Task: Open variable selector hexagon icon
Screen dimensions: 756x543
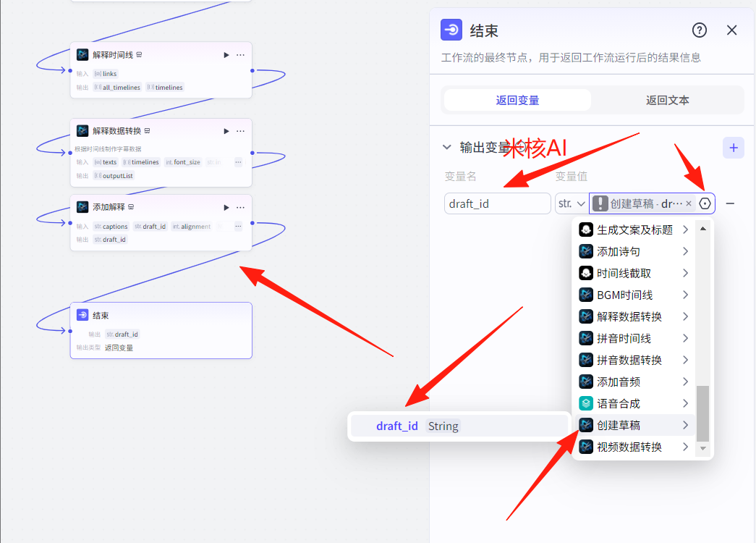Action: click(705, 203)
